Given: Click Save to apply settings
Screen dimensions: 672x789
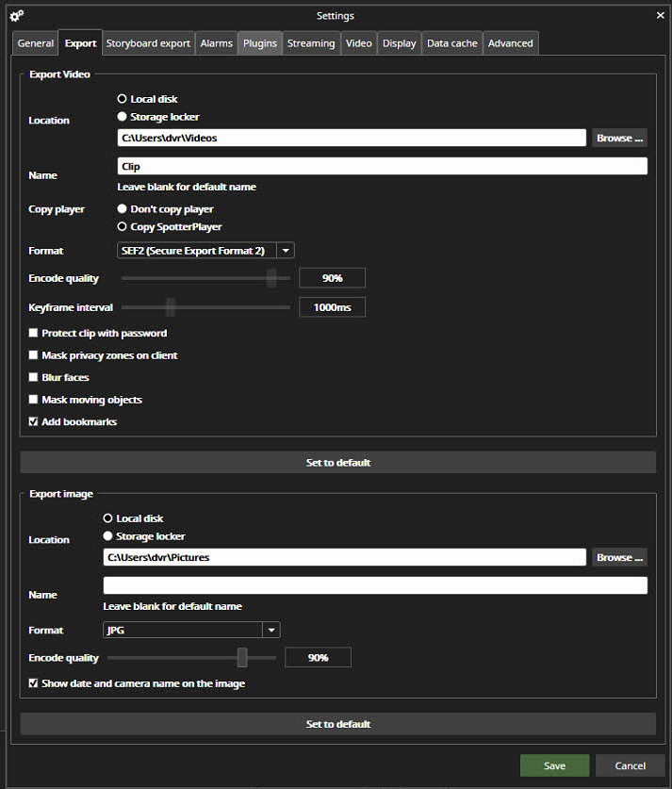Looking at the screenshot, I should 554,765.
